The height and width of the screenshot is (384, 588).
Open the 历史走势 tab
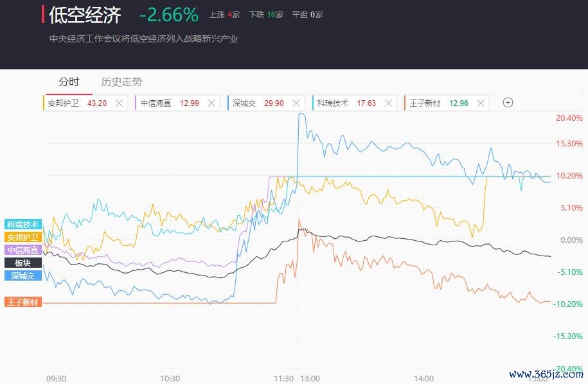point(121,82)
